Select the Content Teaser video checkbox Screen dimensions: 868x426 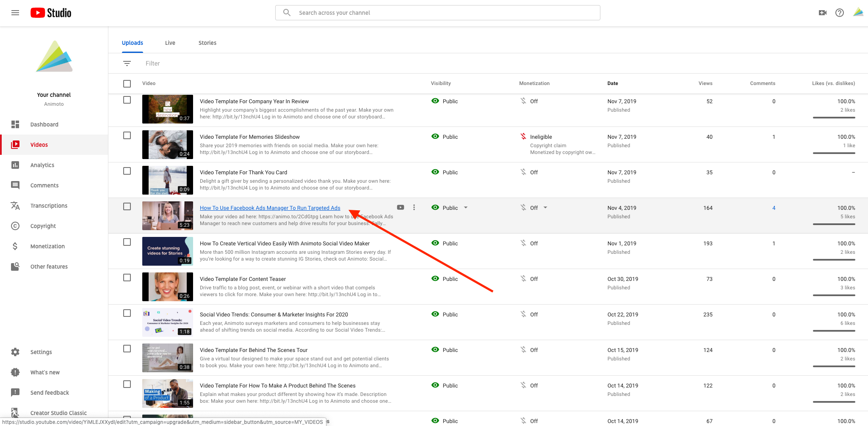127,278
